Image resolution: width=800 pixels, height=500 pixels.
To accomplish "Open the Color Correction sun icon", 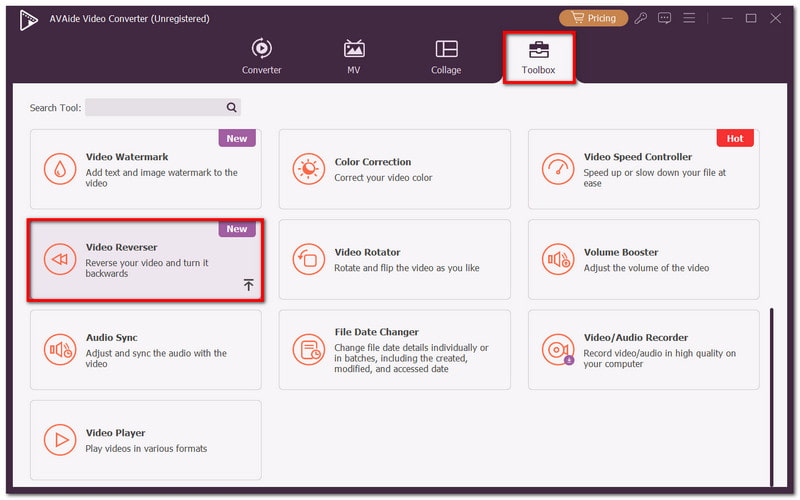I will coord(309,169).
